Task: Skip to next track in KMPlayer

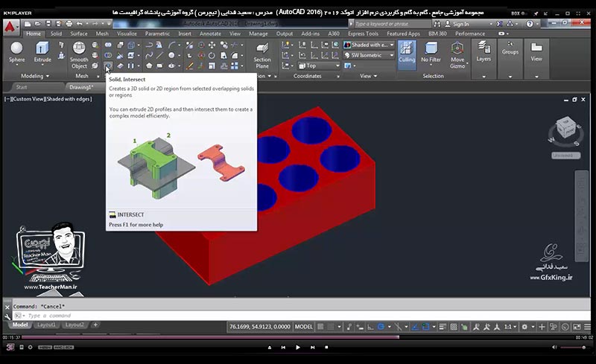Action: [x=312, y=348]
